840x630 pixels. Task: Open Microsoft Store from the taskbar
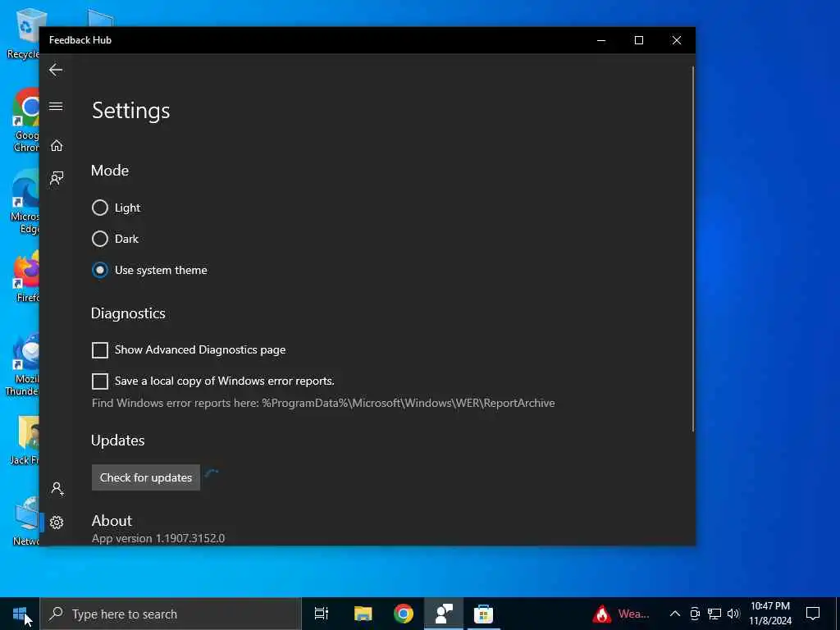[483, 614]
